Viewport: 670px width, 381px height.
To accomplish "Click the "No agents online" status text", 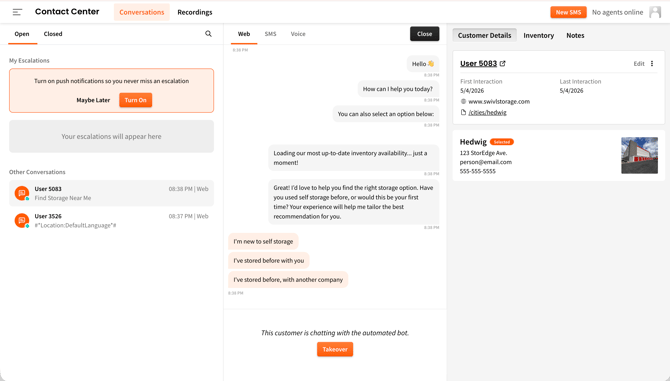I will click(617, 12).
